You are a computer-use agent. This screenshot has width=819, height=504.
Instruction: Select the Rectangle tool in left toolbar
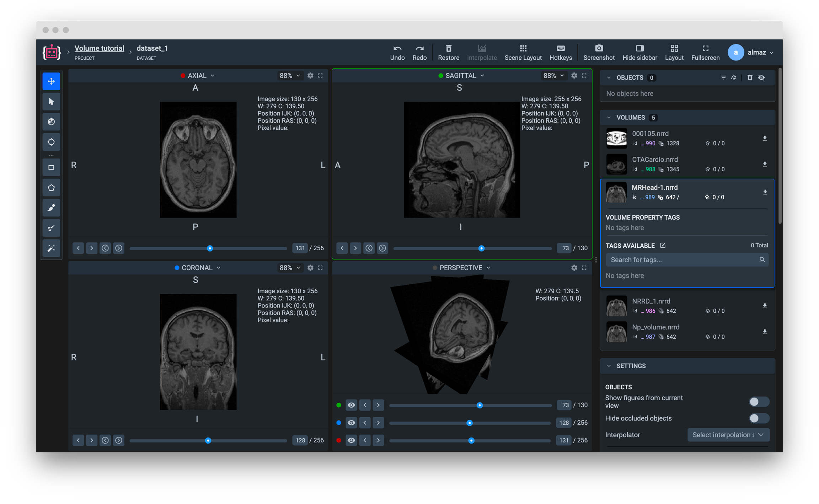coord(51,167)
